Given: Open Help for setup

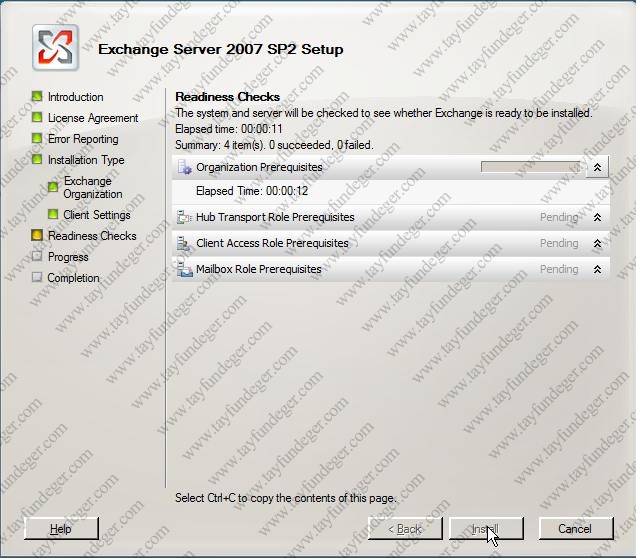Looking at the screenshot, I should (x=61, y=529).
